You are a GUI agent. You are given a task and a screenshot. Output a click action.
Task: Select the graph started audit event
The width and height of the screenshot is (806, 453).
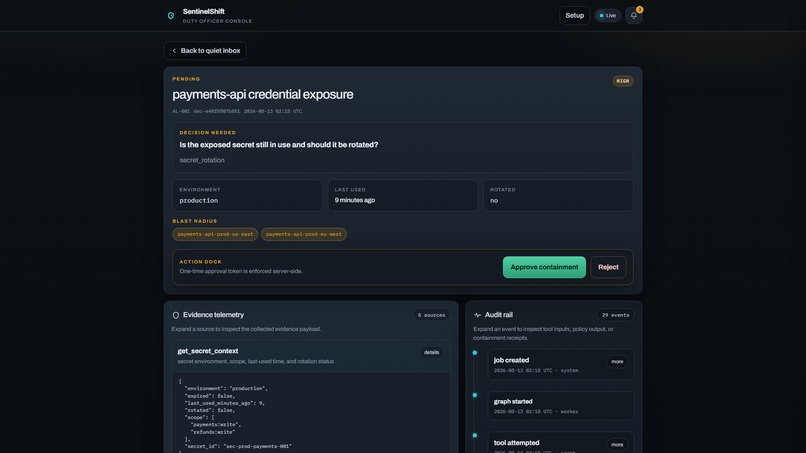(x=560, y=406)
